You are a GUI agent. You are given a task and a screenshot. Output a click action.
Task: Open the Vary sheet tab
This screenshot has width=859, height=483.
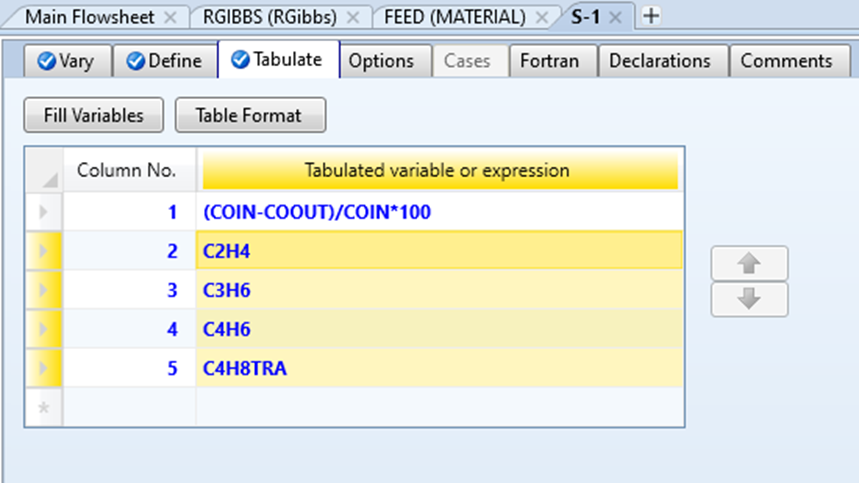[68, 61]
